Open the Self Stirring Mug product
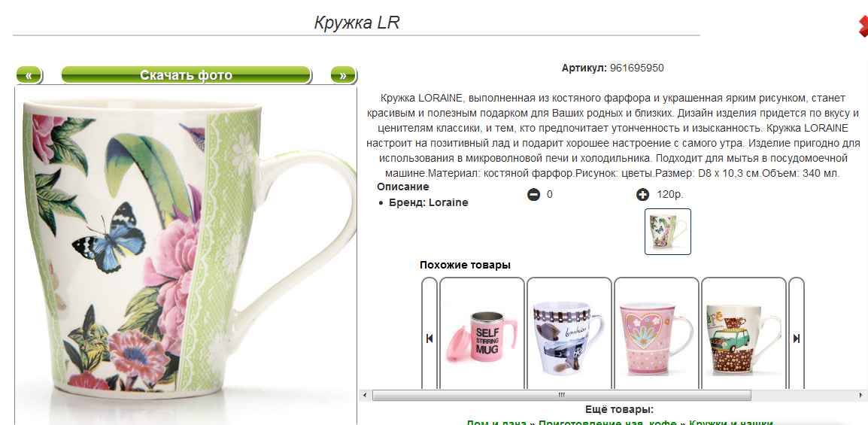 point(481,338)
